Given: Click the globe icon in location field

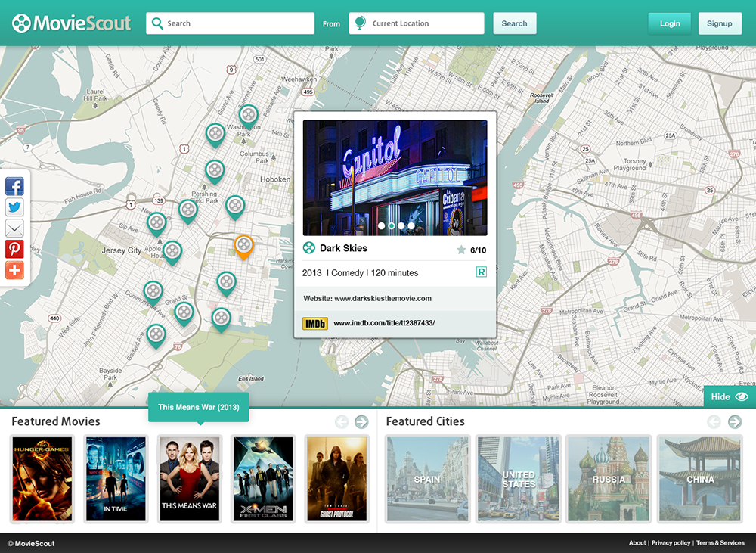Looking at the screenshot, I should 360,23.
